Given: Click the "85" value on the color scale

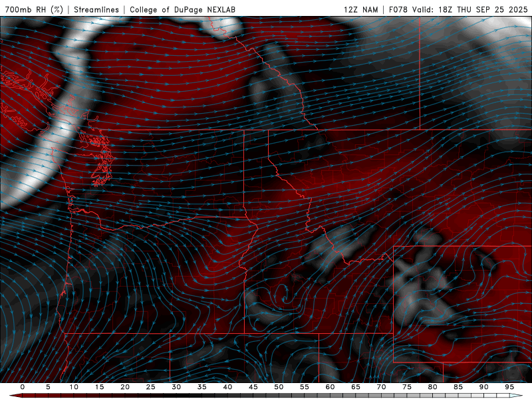Looking at the screenshot, I should tap(458, 387).
